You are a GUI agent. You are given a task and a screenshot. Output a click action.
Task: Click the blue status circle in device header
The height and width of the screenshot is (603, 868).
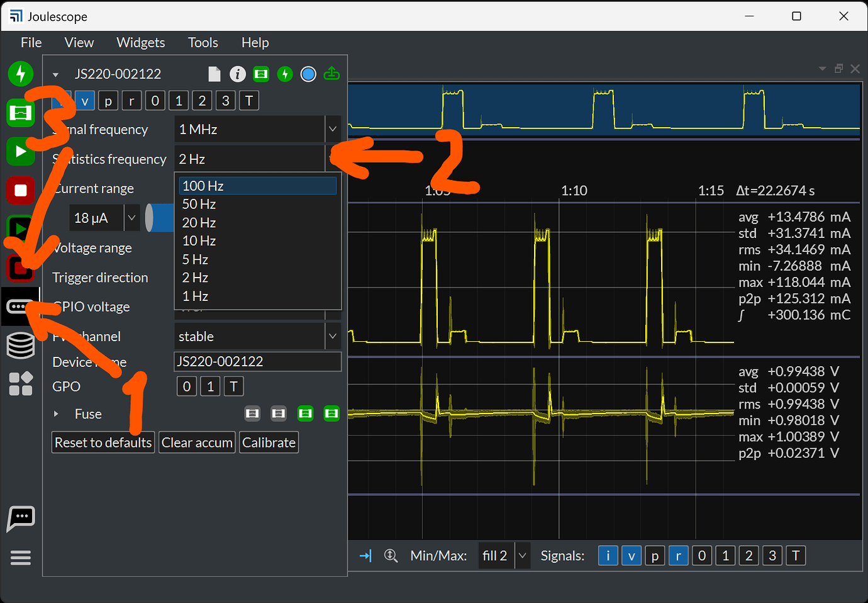tap(308, 74)
